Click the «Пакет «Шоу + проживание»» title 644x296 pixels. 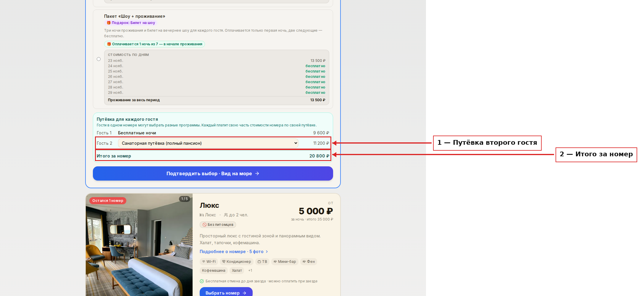click(x=135, y=16)
